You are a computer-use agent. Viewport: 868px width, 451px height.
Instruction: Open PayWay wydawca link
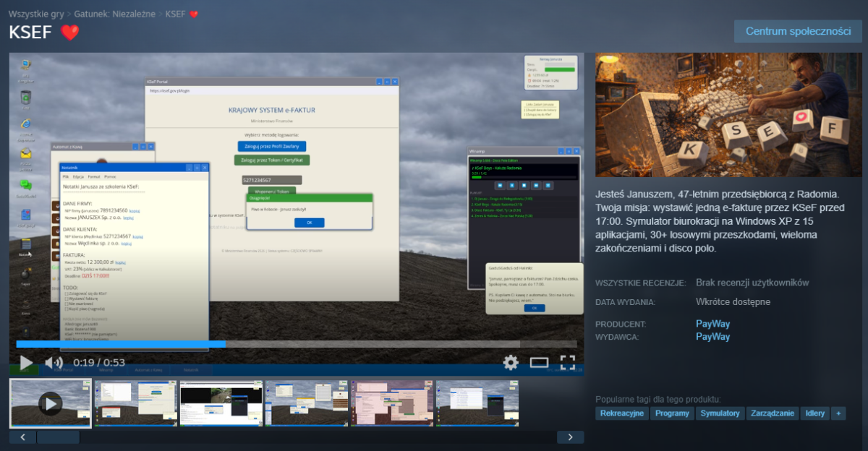(x=712, y=336)
